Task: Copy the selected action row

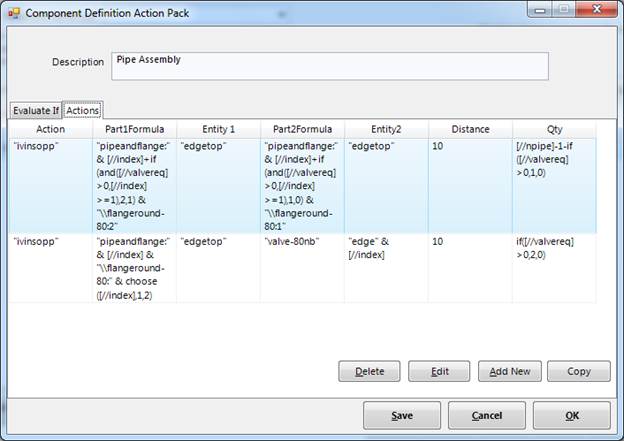Action: (x=578, y=372)
